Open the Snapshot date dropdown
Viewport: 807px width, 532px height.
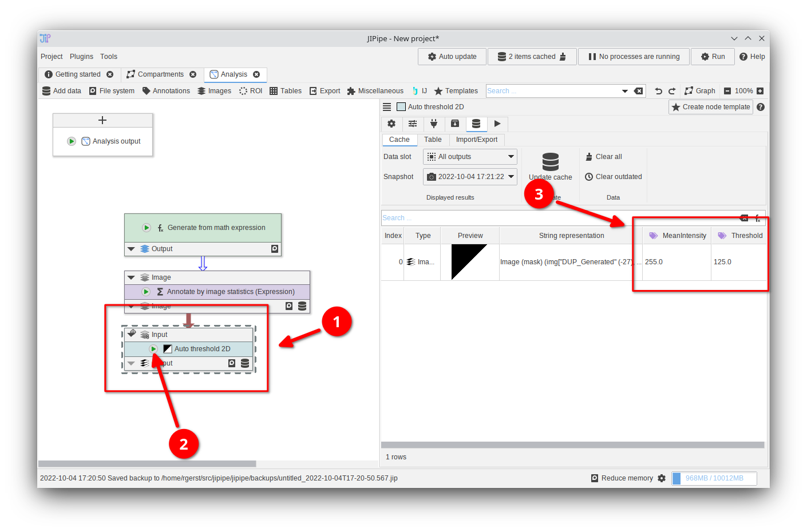(470, 177)
